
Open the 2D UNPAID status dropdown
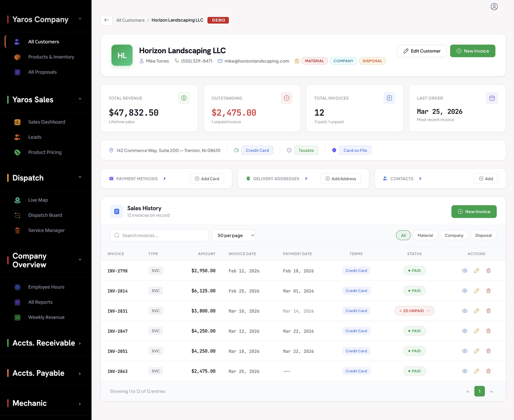click(414, 311)
